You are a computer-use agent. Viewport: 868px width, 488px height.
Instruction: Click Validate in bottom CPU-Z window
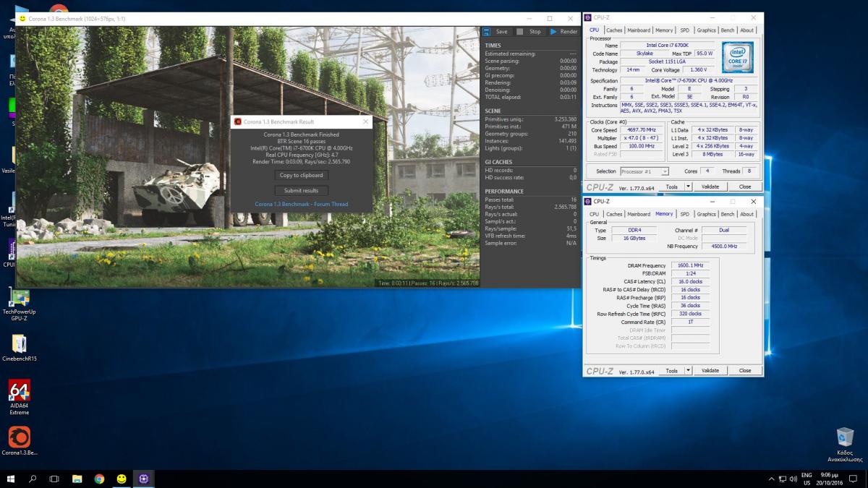(710, 370)
